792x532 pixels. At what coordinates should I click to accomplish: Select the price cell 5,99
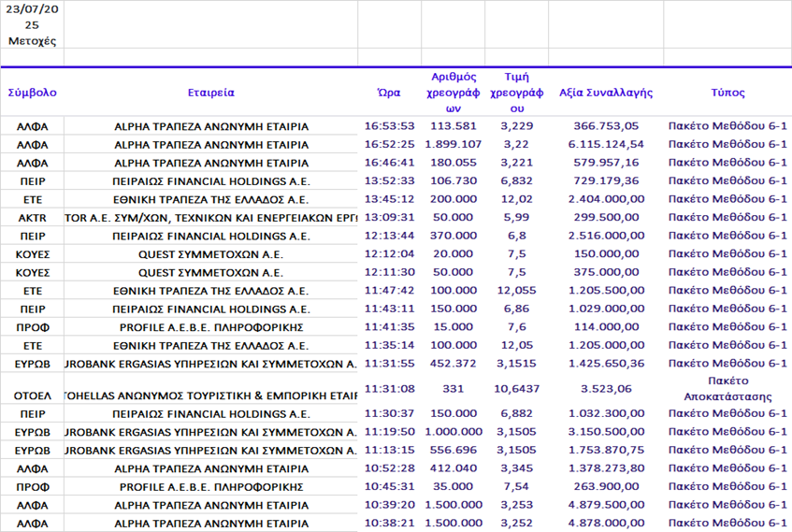click(517, 217)
